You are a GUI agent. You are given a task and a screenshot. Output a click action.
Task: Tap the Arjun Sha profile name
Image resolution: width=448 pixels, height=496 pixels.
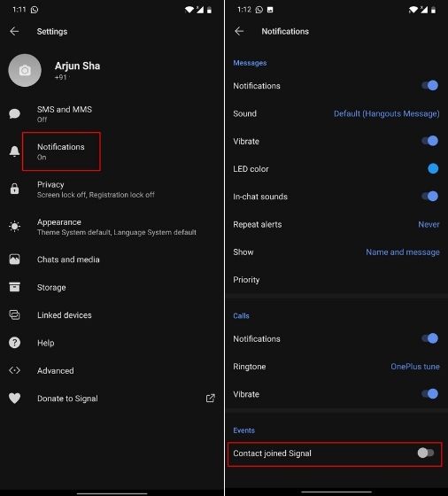tap(77, 66)
